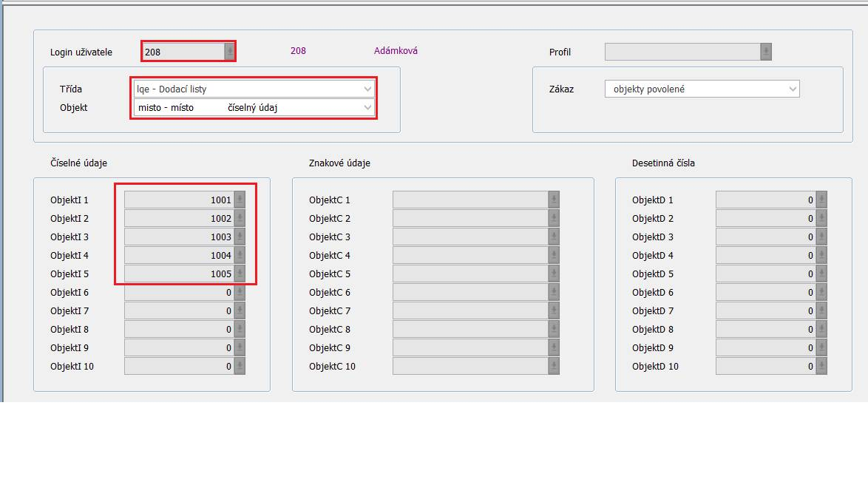Click lookup arrow of ObjektC 10 field

click(554, 366)
